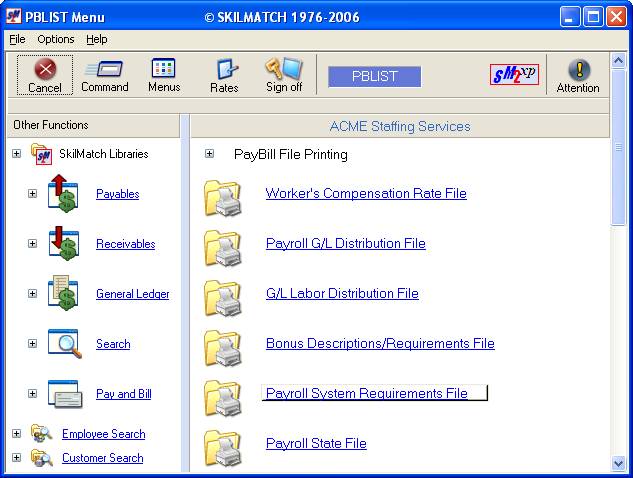The image size is (633, 478).
Task: Click the General Ledger icon
Action: click(x=63, y=293)
